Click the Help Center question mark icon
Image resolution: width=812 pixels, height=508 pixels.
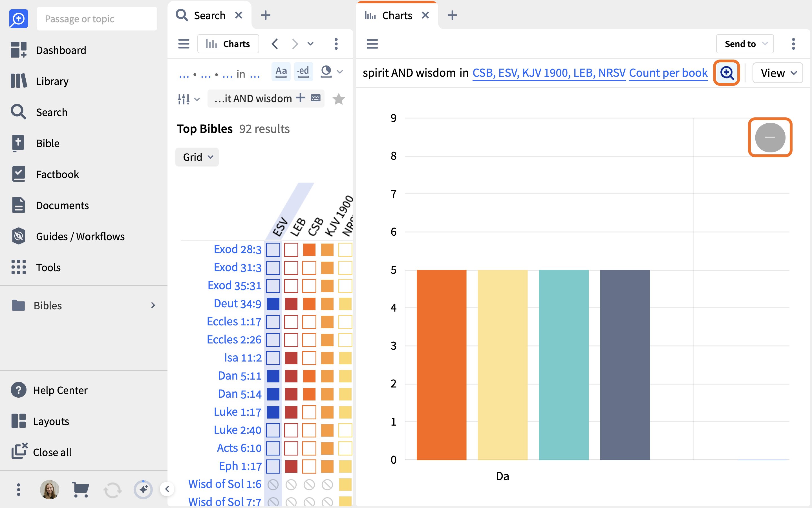coord(18,390)
